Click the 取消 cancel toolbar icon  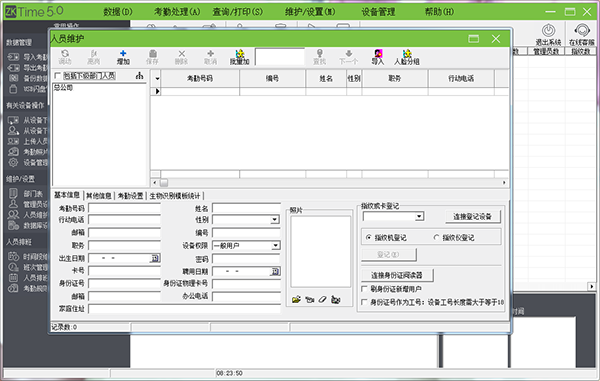click(x=210, y=54)
